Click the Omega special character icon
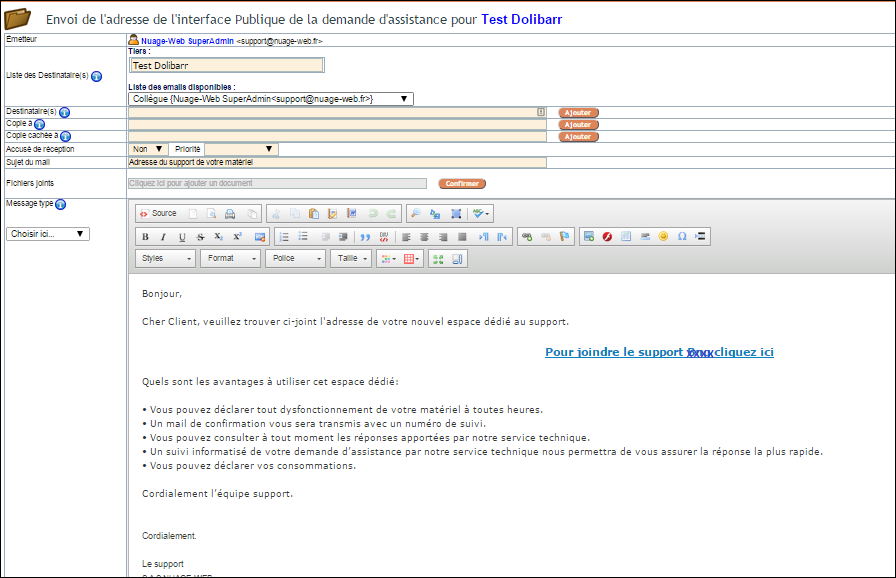Viewport: 896px width, 578px height. point(682,236)
